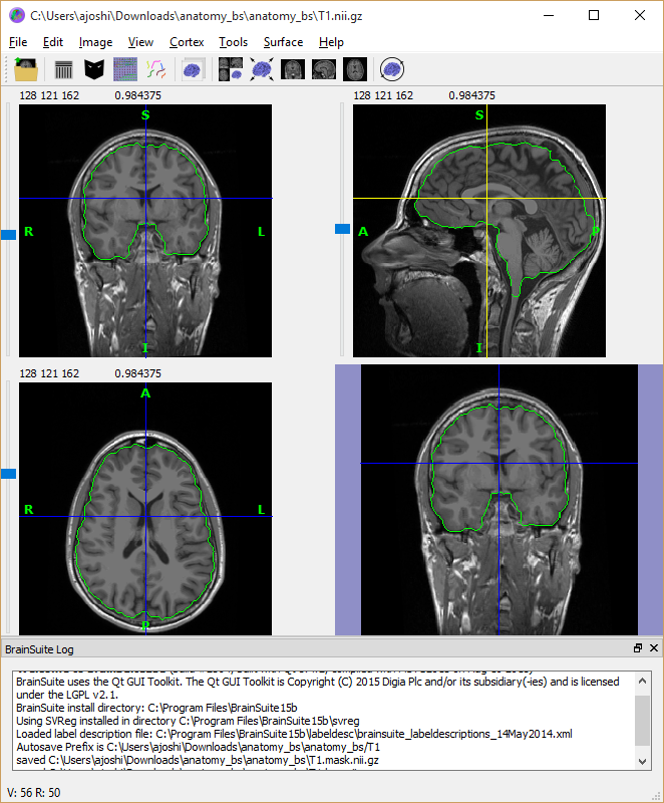Click the open volume folder icon

[x=26, y=70]
